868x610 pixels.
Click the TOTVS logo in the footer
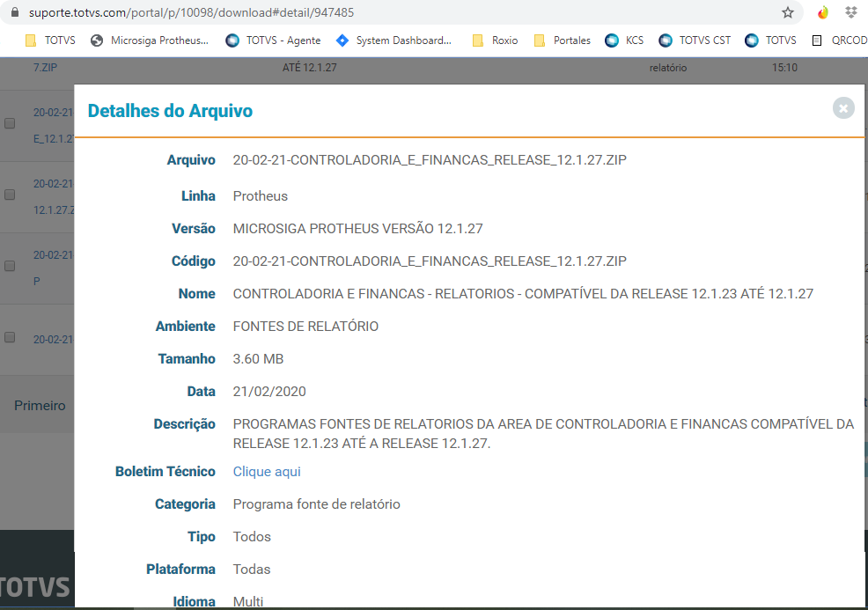click(x=35, y=587)
